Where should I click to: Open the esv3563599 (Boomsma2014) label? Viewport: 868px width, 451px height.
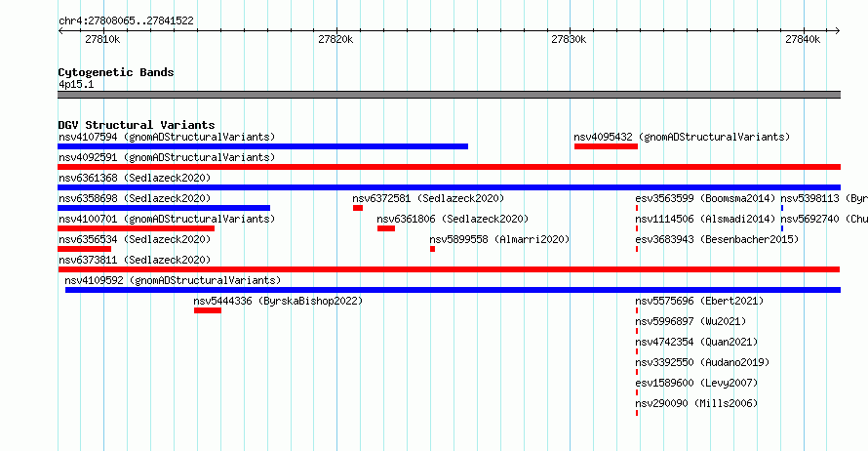[x=705, y=198]
